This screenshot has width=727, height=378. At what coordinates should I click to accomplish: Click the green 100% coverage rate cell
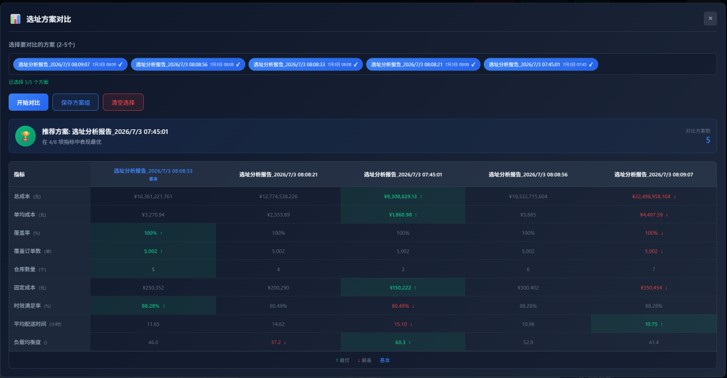click(153, 233)
